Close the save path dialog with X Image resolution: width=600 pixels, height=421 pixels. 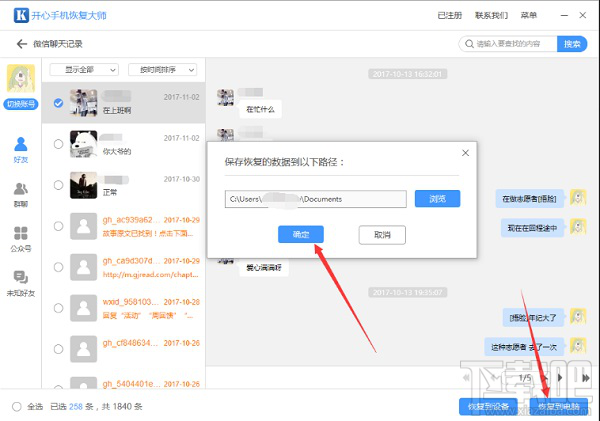pyautogui.click(x=465, y=153)
